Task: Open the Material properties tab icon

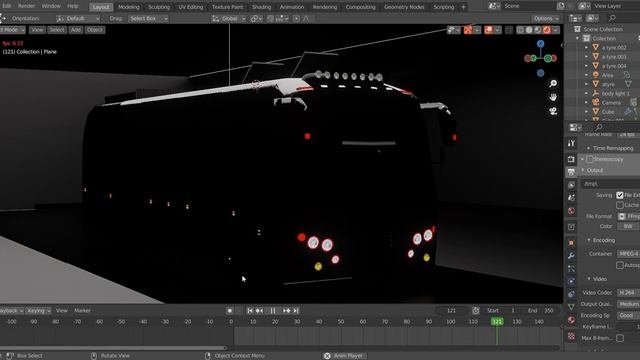Action: coord(571,320)
